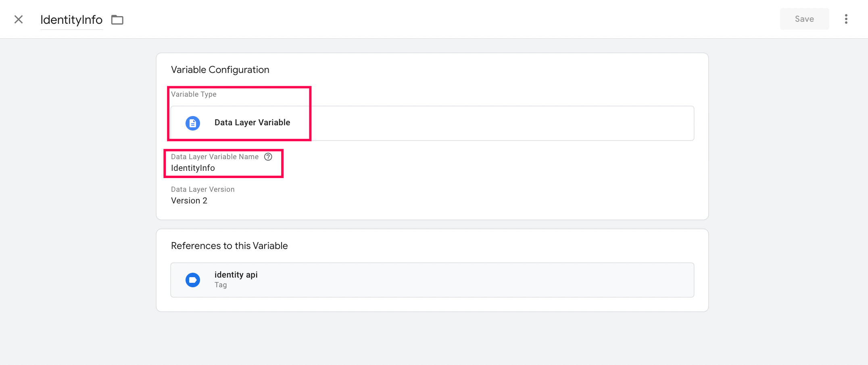
Task: Open the three-dot more actions menu
Action: click(846, 19)
